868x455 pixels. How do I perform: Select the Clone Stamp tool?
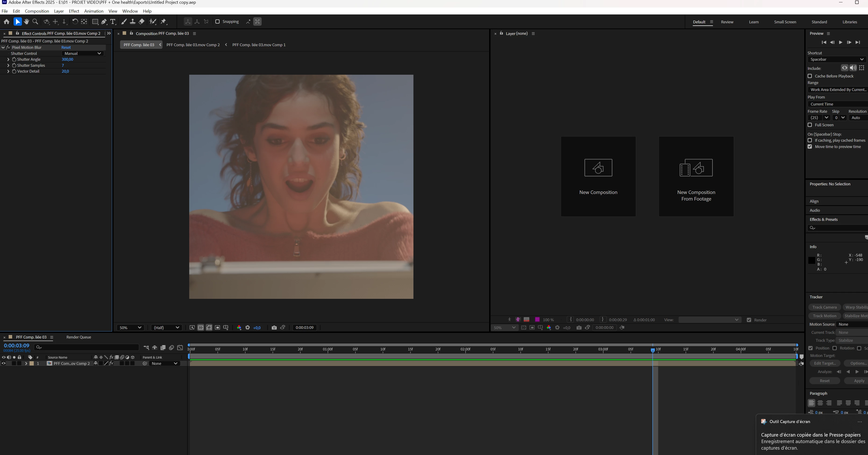[x=133, y=21]
